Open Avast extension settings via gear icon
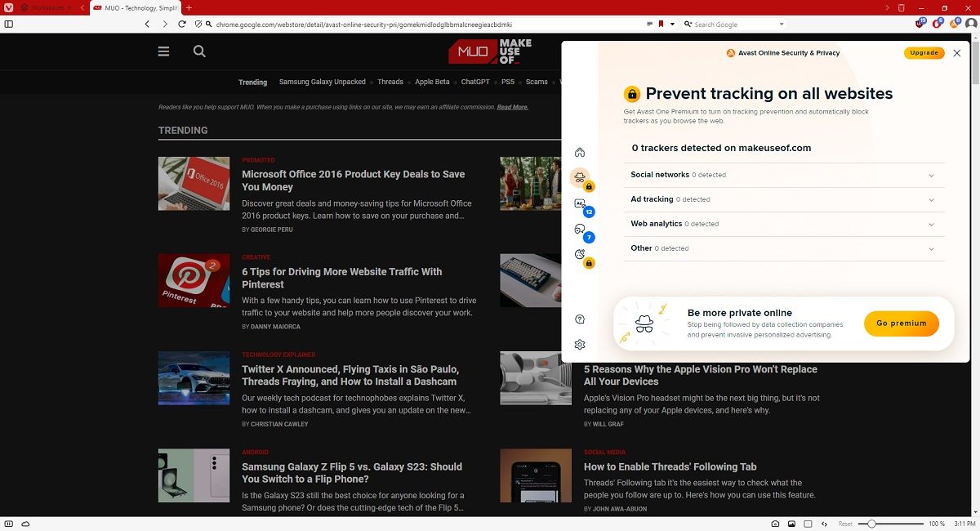Image resolution: width=980 pixels, height=531 pixels. (580, 344)
